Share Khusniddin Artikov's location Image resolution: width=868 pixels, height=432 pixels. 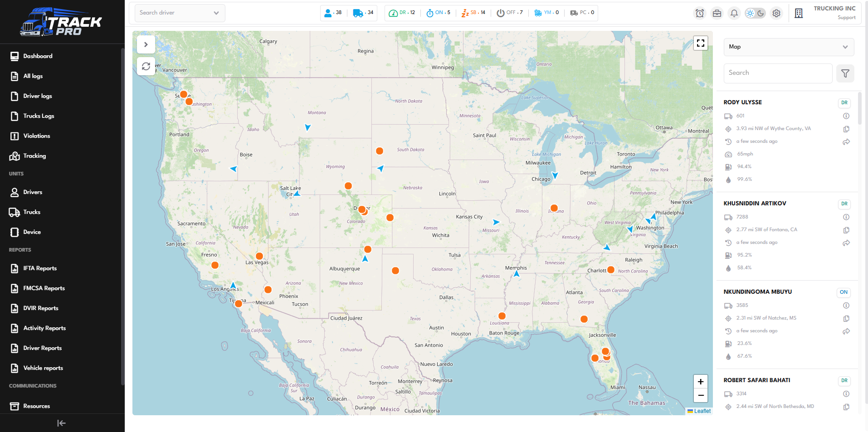846,243
